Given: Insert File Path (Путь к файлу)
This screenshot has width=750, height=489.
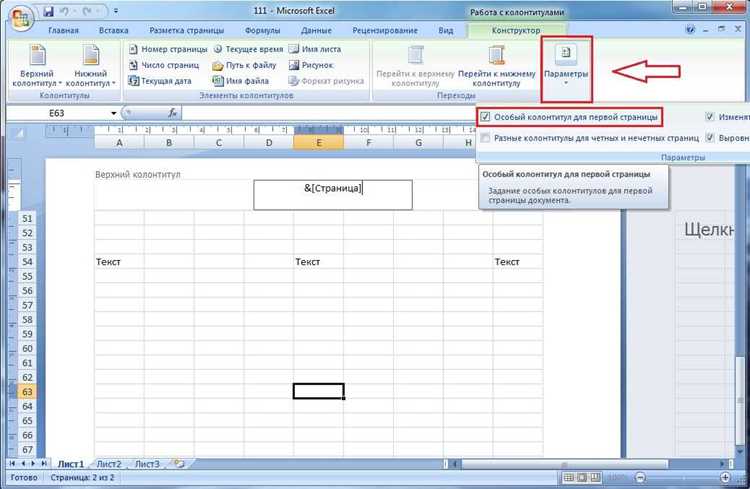Looking at the screenshot, I should [x=244, y=65].
